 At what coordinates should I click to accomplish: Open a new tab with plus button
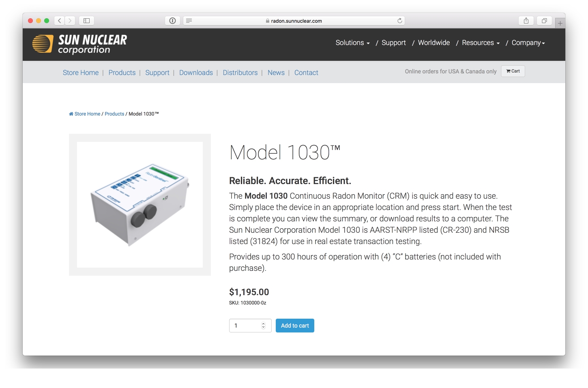(x=560, y=23)
